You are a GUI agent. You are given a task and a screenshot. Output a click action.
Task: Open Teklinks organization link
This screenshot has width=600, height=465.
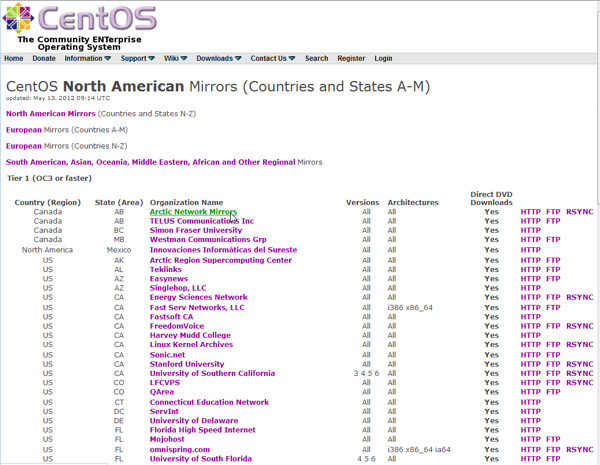[x=166, y=269]
